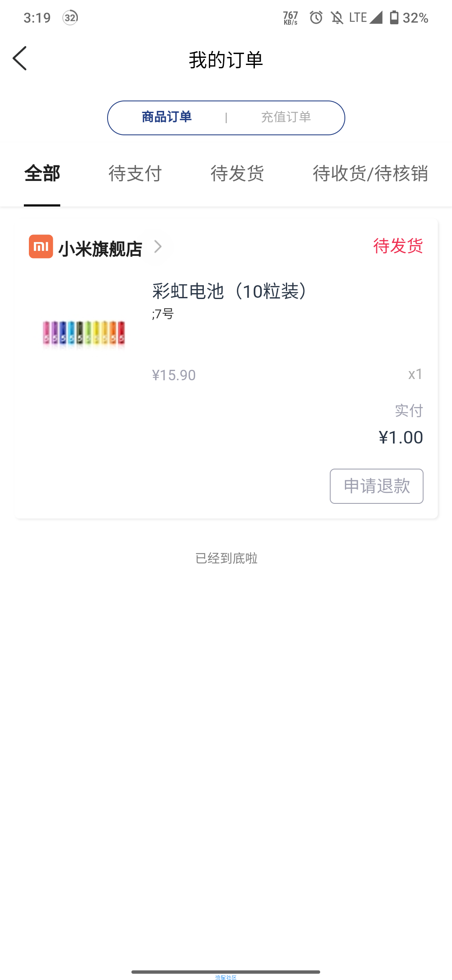
Task: Switch to 充值订单 segment
Action: (x=286, y=117)
